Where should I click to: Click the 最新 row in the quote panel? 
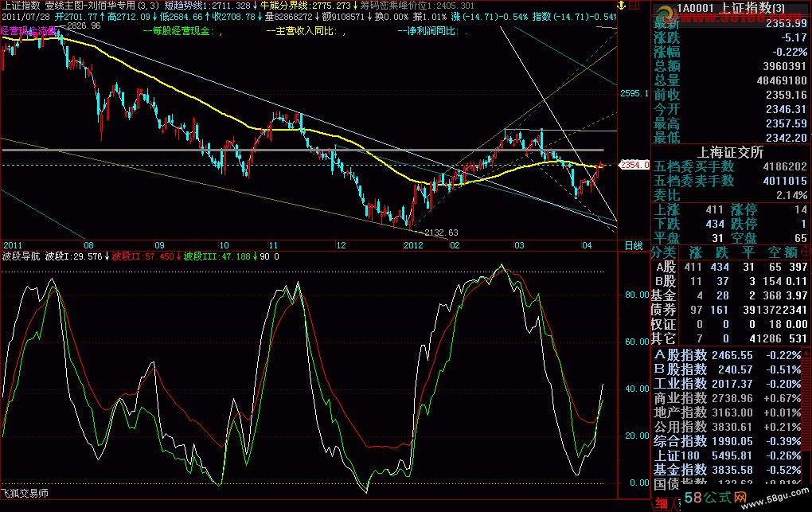point(731,23)
